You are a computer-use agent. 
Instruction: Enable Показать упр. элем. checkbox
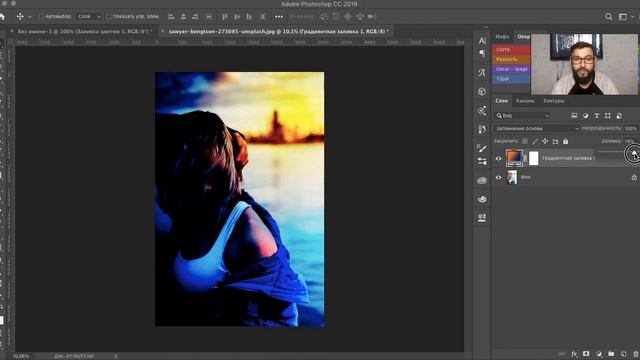(x=109, y=16)
